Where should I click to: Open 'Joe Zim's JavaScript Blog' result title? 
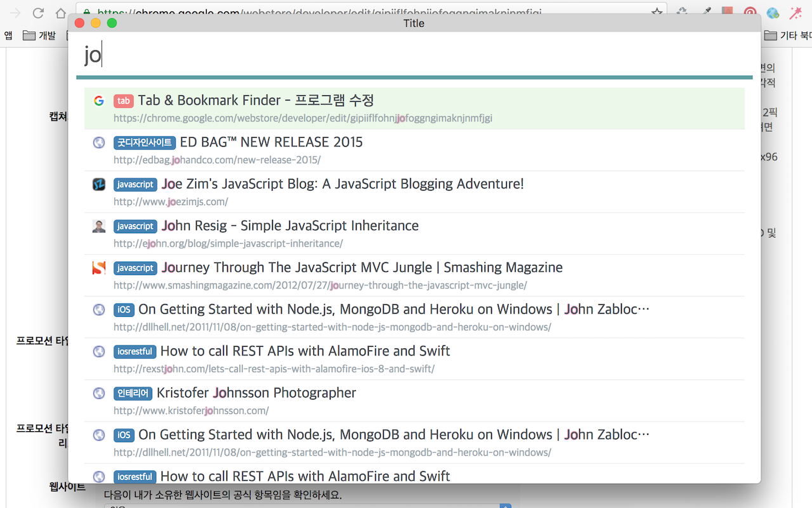(x=343, y=184)
